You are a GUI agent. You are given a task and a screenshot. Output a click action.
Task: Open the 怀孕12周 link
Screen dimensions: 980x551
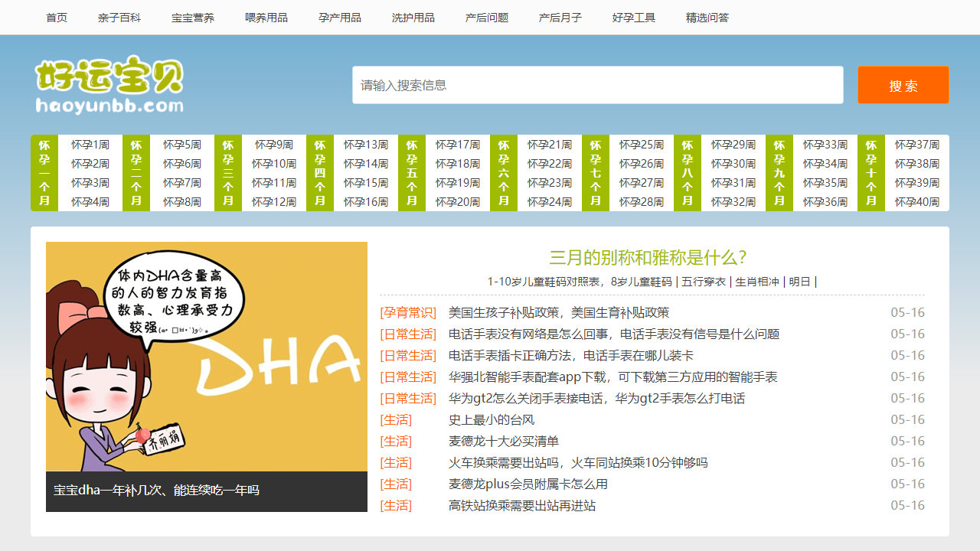coord(274,202)
